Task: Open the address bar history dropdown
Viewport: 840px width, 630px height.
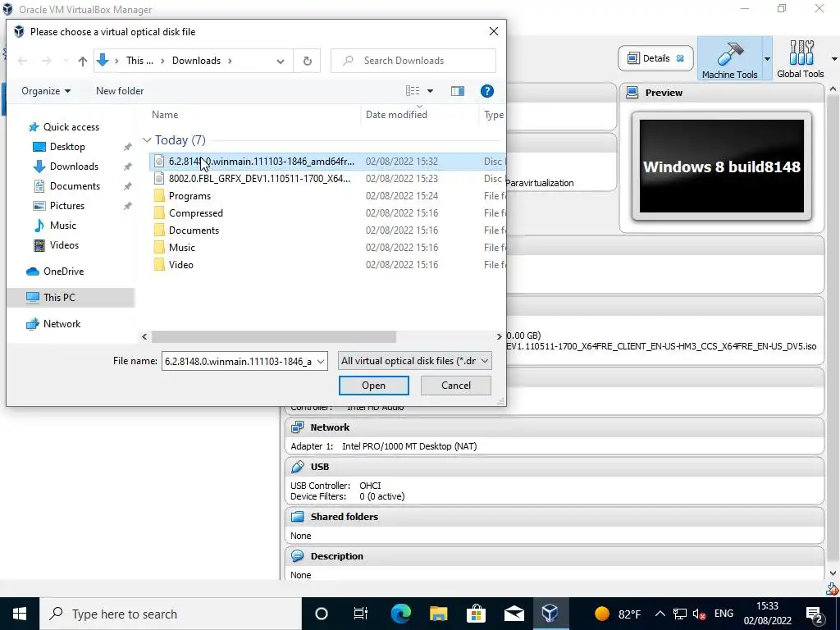Action: click(x=281, y=61)
